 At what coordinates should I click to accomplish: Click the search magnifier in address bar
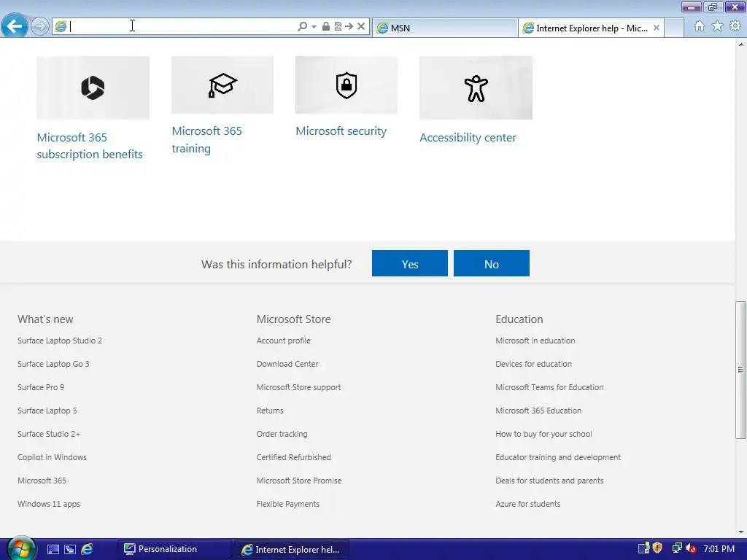(x=302, y=27)
